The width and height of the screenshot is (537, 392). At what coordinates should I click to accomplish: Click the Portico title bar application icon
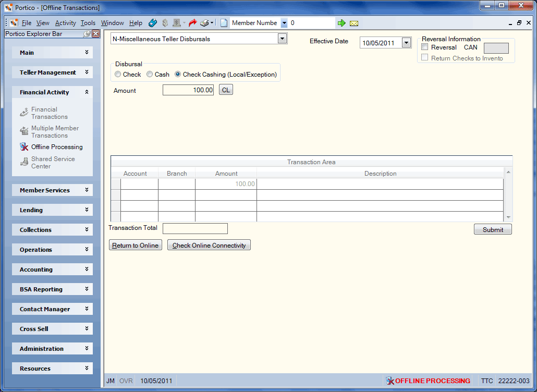tap(8, 7)
